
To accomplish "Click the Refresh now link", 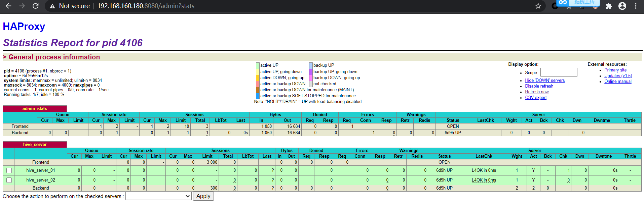I will 537,92.
